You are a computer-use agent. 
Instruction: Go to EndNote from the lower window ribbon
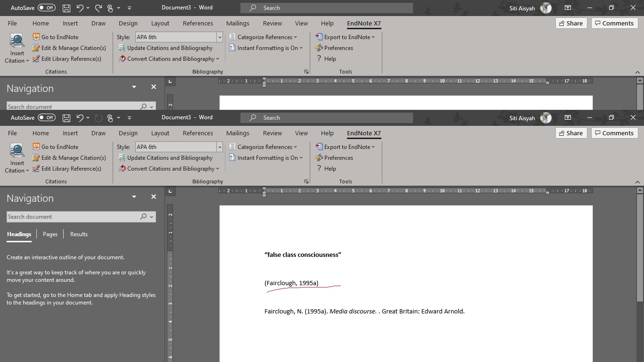(x=55, y=147)
